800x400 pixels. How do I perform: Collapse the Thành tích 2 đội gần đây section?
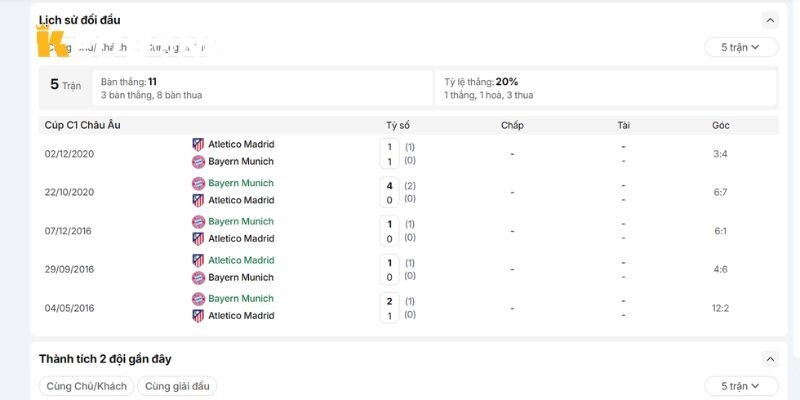click(x=770, y=359)
